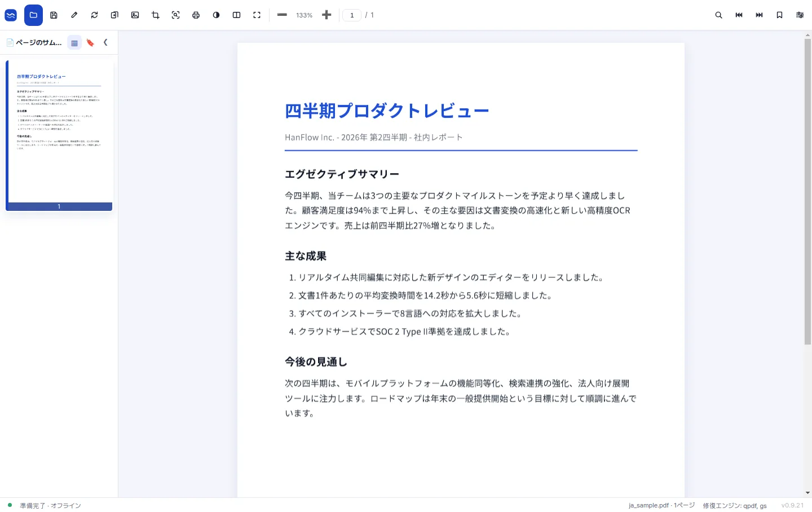
Task: Click the heading 'エグゼクティブサマリー'
Action: 342,174
